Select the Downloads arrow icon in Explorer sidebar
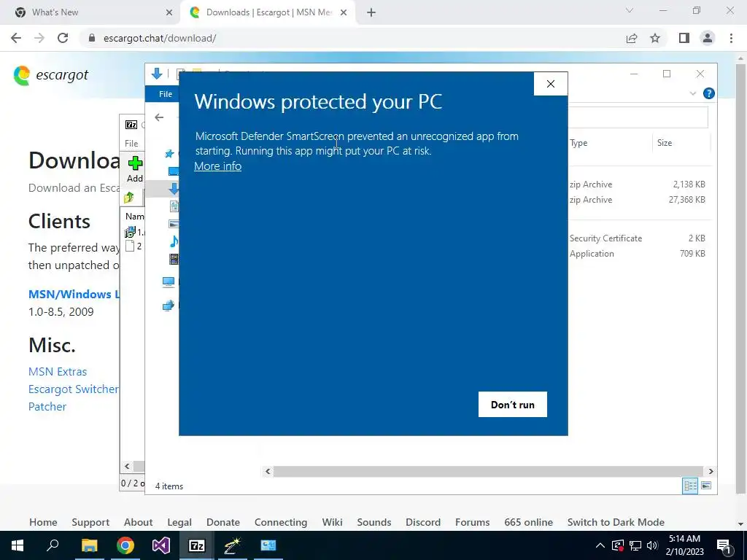This screenshot has width=747, height=560. pos(174,189)
